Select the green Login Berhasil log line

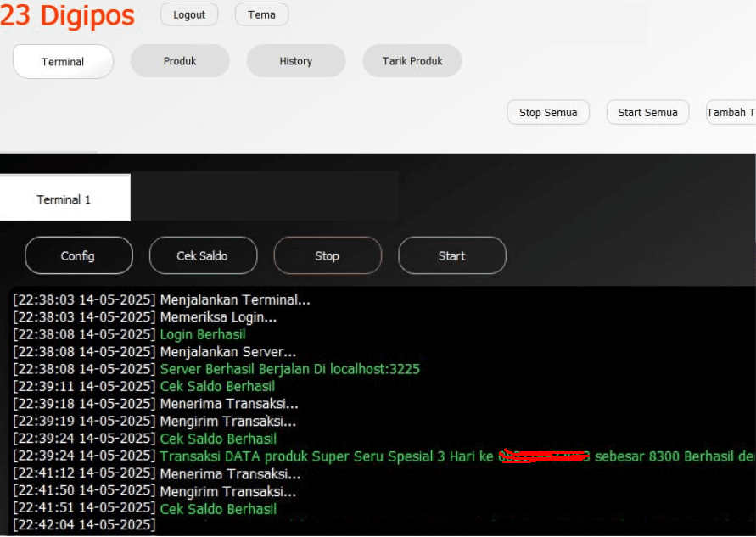click(203, 334)
